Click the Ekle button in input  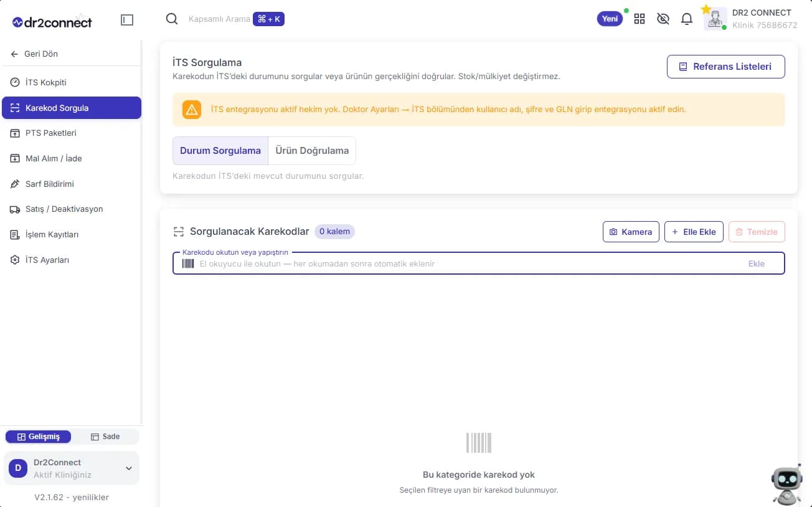pyautogui.click(x=757, y=263)
